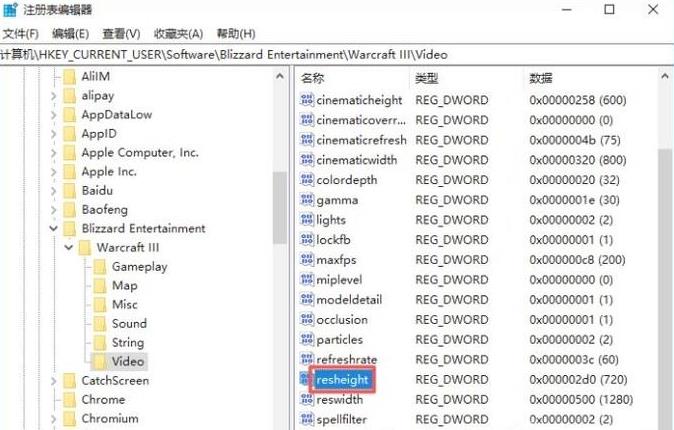Click the data cell 0x000000c8 (200)
The height and width of the screenshot is (430, 674).
[x=577, y=259]
